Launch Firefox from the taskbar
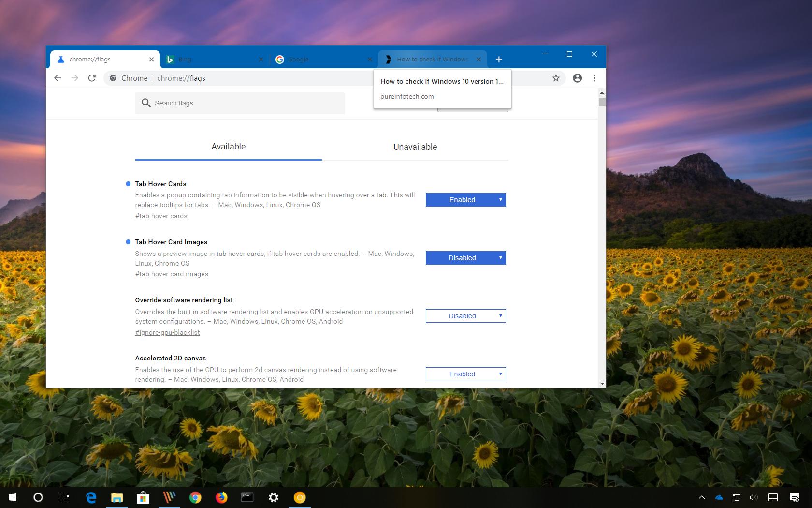 pyautogui.click(x=221, y=498)
